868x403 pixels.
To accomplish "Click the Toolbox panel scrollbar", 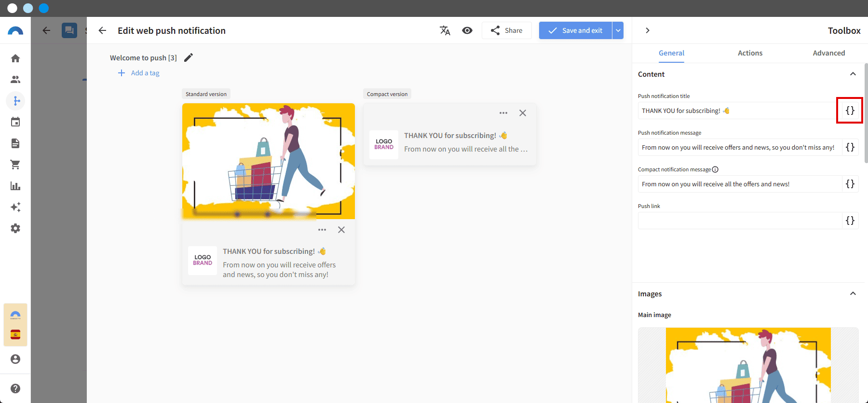I will click(x=866, y=113).
